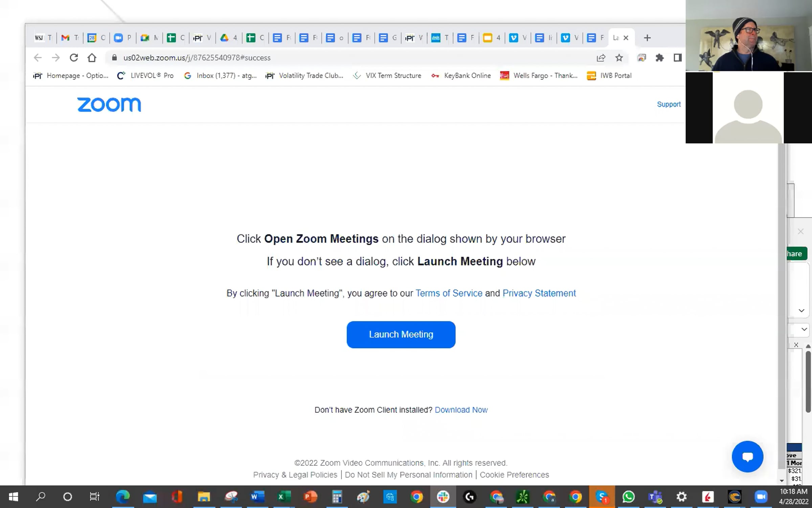This screenshot has width=812, height=508.
Task: Open the browser home page icon
Action: tap(92, 58)
